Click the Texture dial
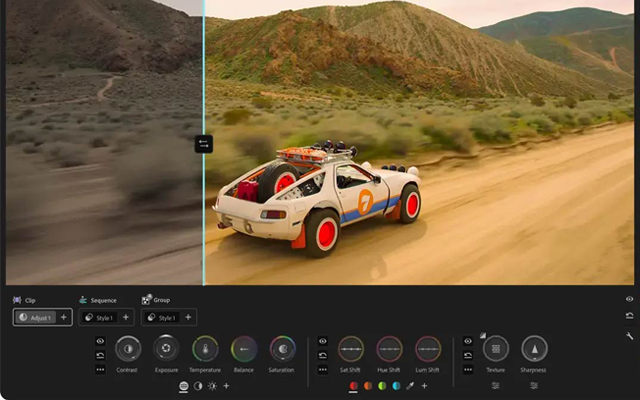 pos(496,349)
